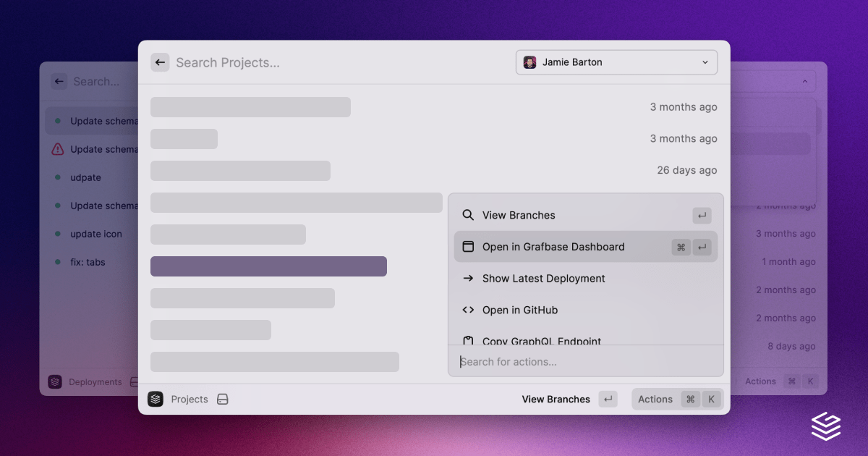This screenshot has height=456, width=868.
Task: Select the project row dated 26 days ago
Action: (x=434, y=171)
